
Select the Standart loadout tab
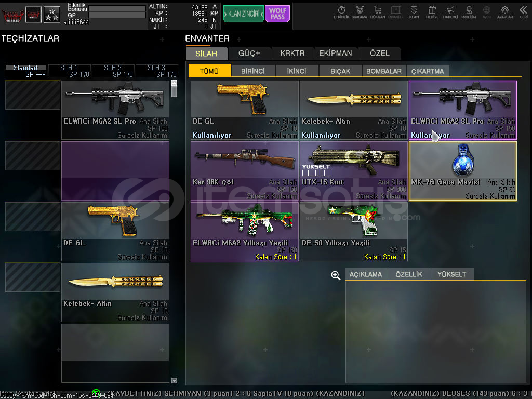click(x=26, y=71)
